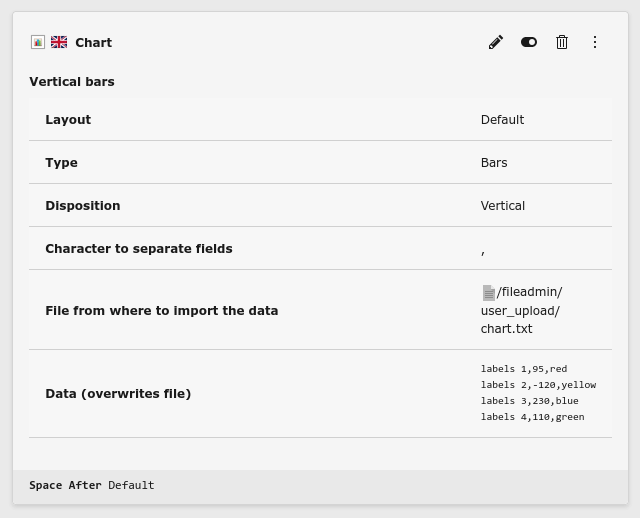Click the "labels 1,95,red" data line
640x518 pixels.
523,369
